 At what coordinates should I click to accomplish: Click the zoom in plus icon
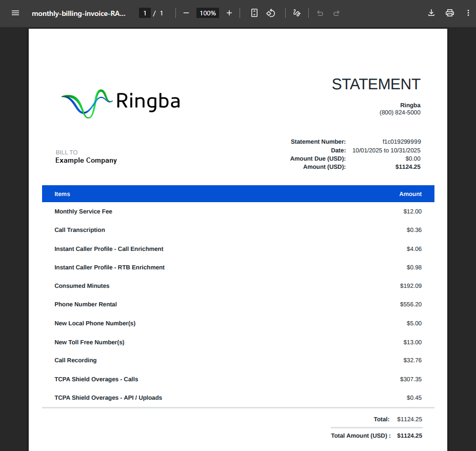[229, 13]
